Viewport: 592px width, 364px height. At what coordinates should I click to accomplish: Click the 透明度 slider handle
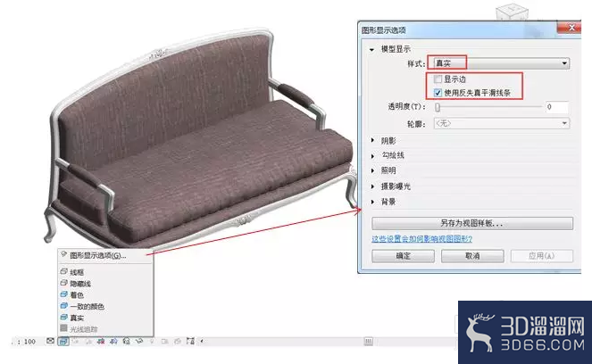[x=438, y=107]
